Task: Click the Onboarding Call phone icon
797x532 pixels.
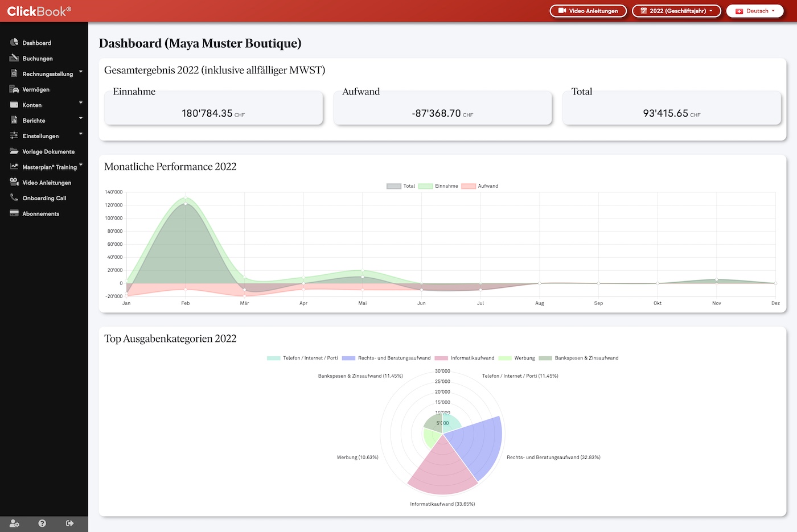Action: [14, 197]
